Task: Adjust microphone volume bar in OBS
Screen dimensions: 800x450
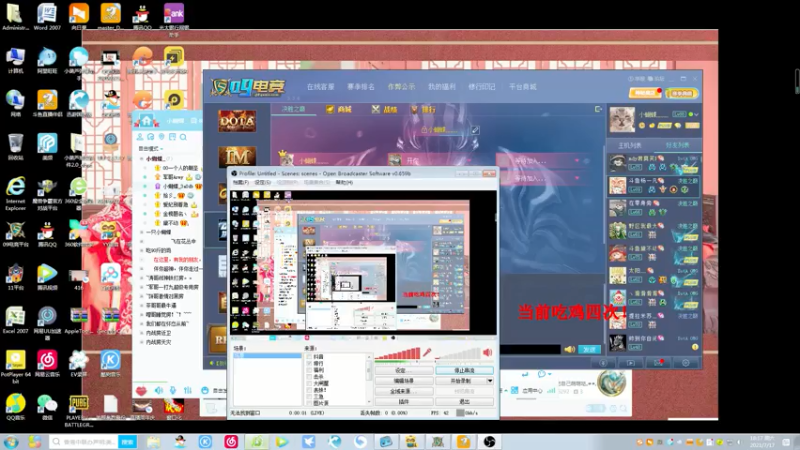Action: pos(398,353)
